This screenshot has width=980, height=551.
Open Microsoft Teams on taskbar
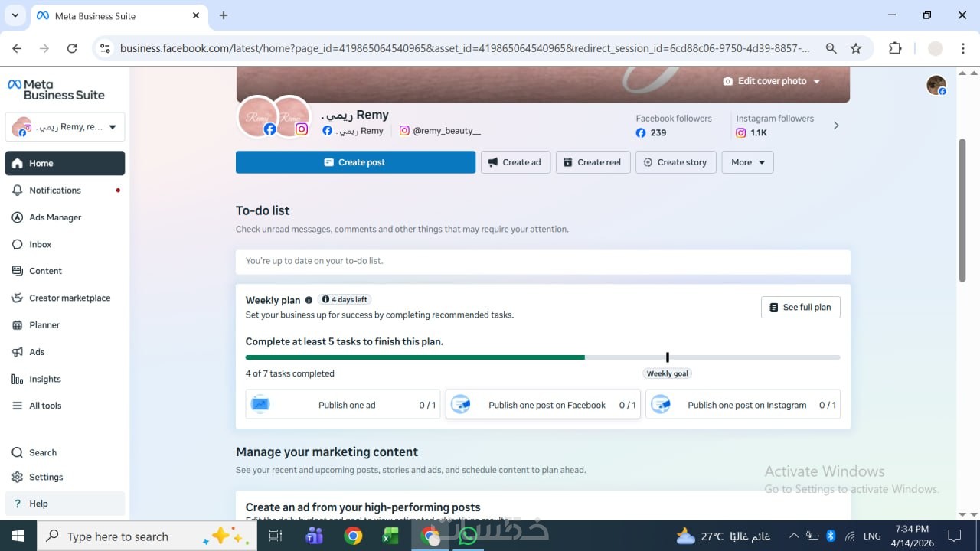[314, 536]
